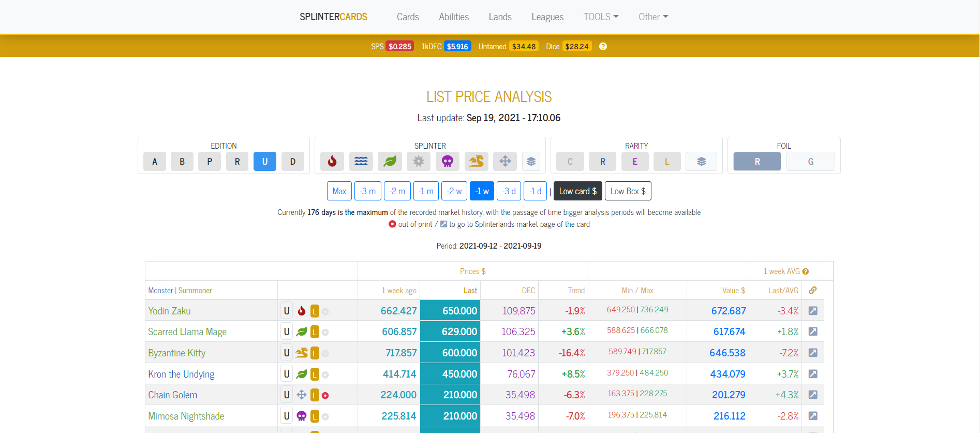
Task: Click dragon icon in Byzantine Kitty row
Action: (302, 353)
